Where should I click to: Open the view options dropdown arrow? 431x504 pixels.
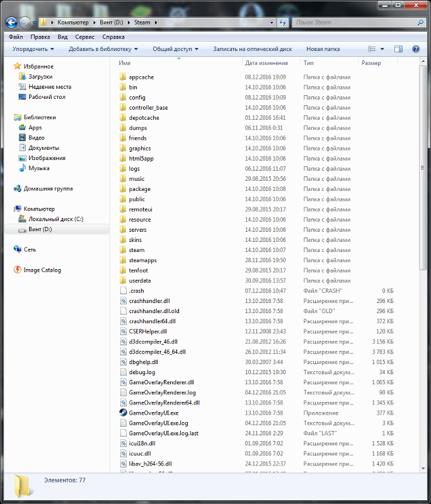tap(382, 49)
